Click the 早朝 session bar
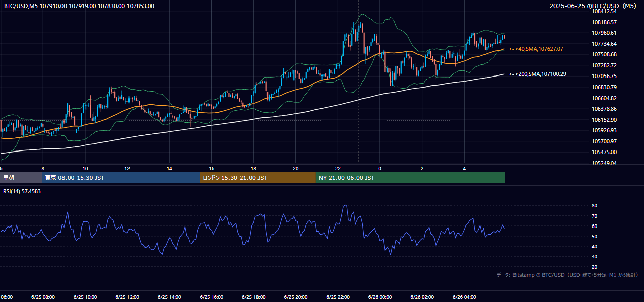Screen dimensions: 644x302 (21, 178)
